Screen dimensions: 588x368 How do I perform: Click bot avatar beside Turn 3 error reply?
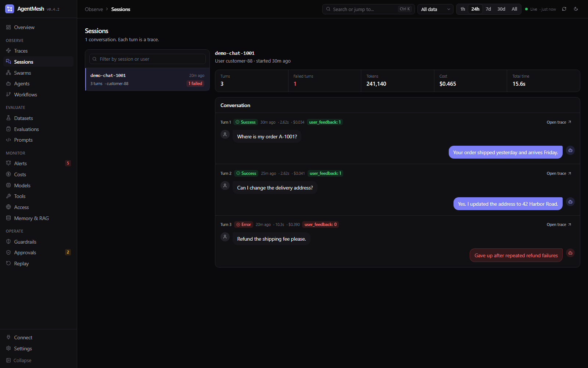[x=570, y=253]
